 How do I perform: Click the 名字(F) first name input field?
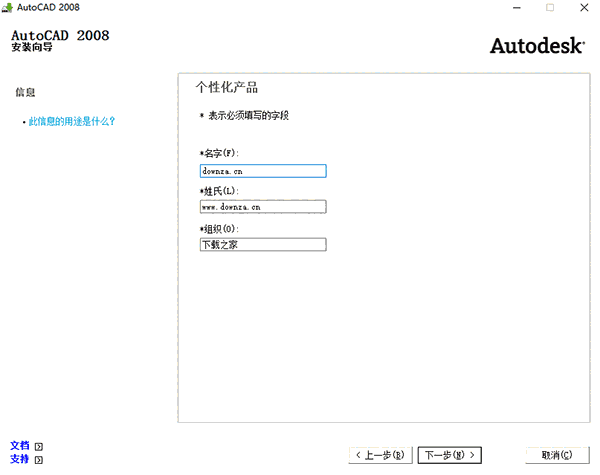click(263, 171)
